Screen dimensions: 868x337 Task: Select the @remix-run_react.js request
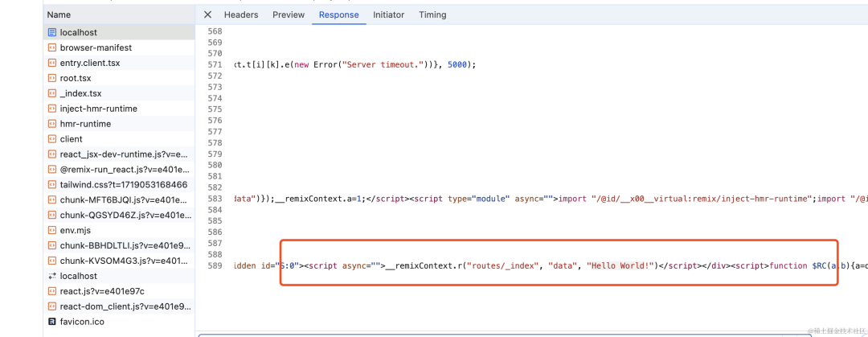pos(118,170)
